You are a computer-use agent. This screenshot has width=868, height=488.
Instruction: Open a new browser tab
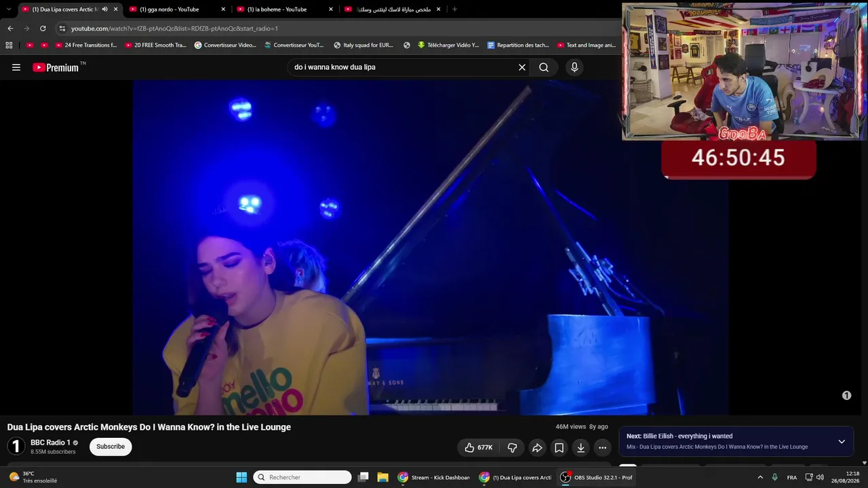454,9
